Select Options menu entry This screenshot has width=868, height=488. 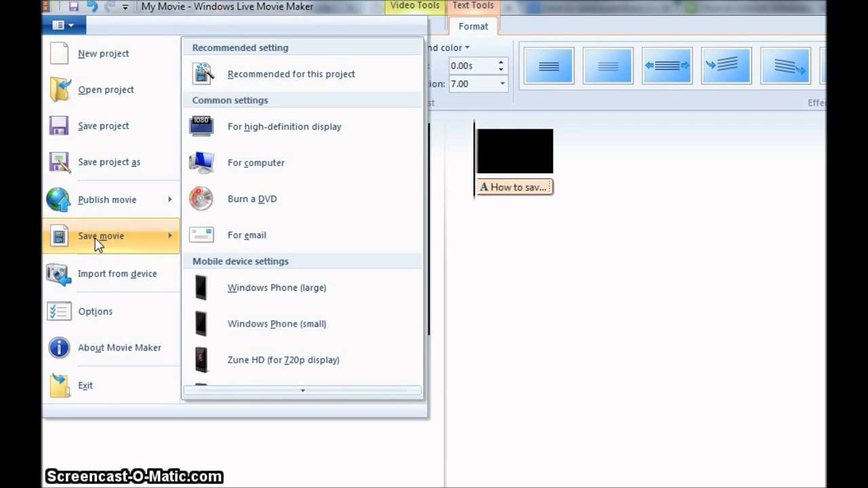(111, 311)
